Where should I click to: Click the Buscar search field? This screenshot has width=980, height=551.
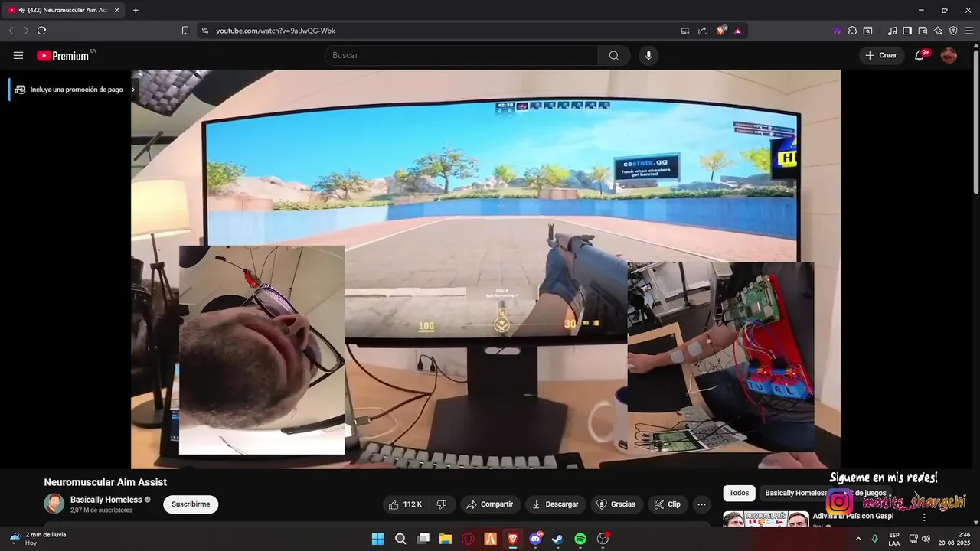click(461, 55)
